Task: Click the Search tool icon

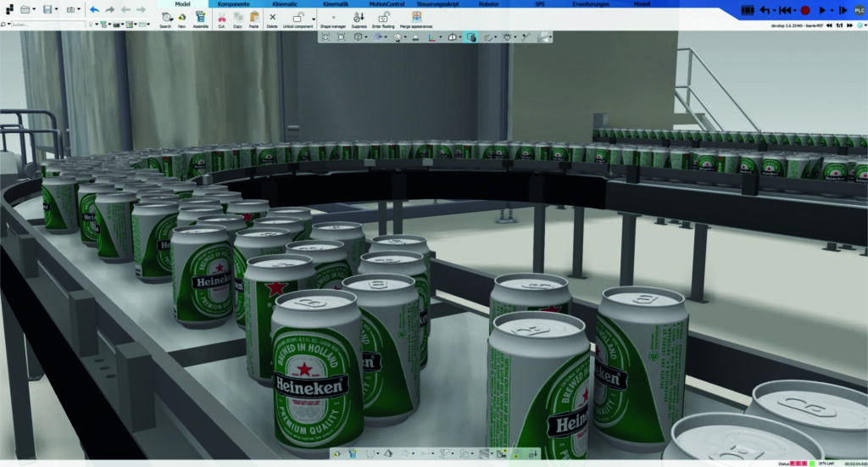Action: [x=165, y=18]
